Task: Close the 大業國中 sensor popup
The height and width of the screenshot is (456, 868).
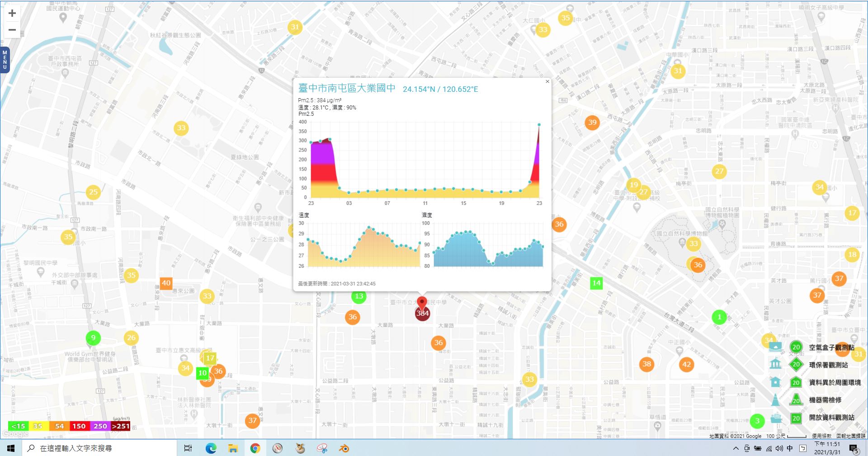Action: tap(547, 82)
